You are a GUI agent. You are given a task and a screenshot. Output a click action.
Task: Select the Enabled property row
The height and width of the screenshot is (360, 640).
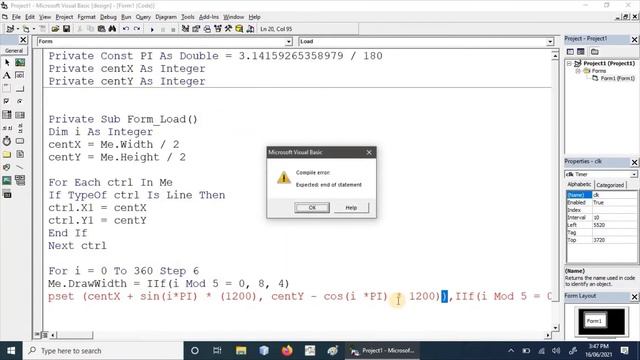601,202
